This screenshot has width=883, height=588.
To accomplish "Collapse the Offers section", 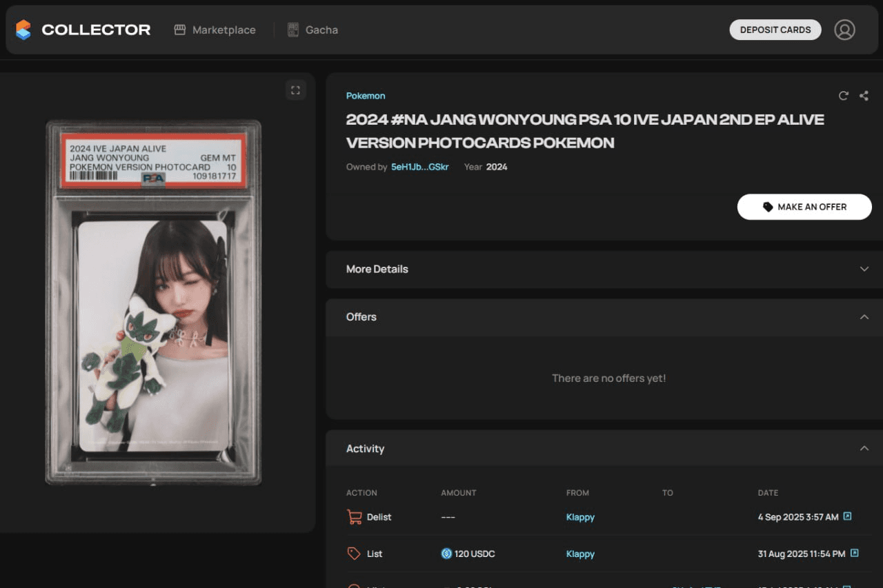I will click(x=604, y=317).
